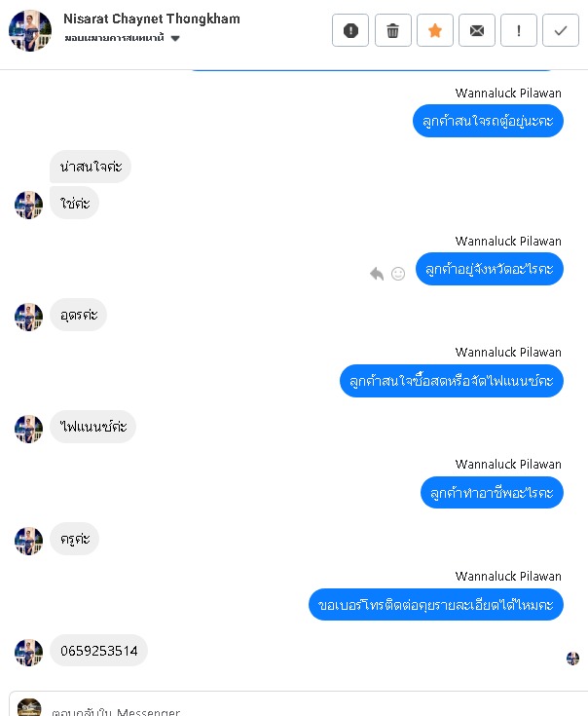Expand the assign conversation dropdown arrow
Screen dimensions: 588x716
[x=175, y=38]
